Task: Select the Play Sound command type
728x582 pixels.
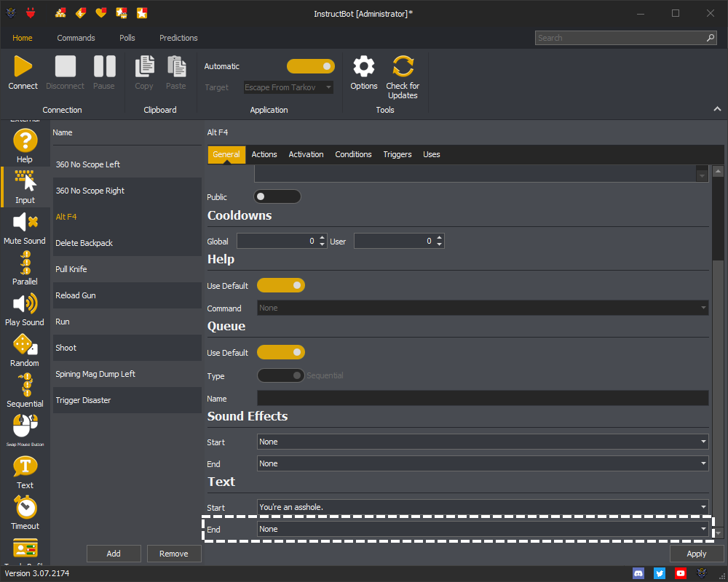Action: (25, 309)
